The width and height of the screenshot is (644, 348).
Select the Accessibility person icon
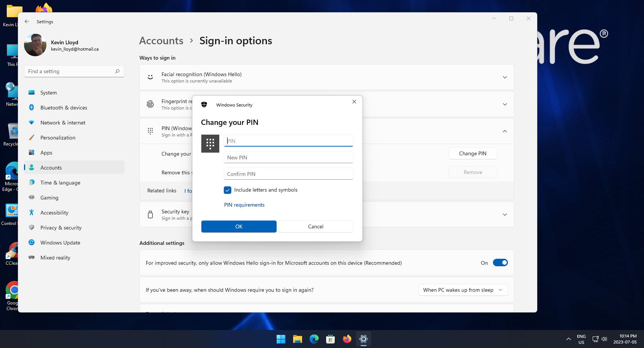click(x=31, y=213)
